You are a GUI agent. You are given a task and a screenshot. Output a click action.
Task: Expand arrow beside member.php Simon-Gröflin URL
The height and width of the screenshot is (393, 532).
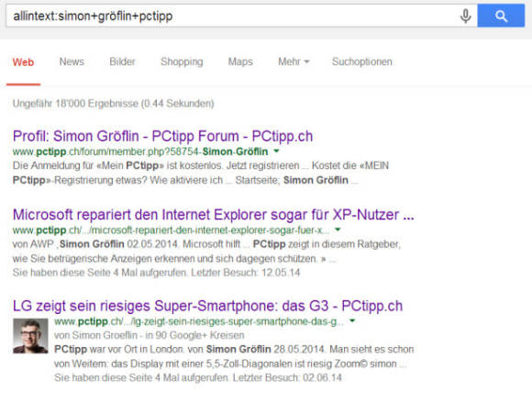tap(276, 151)
